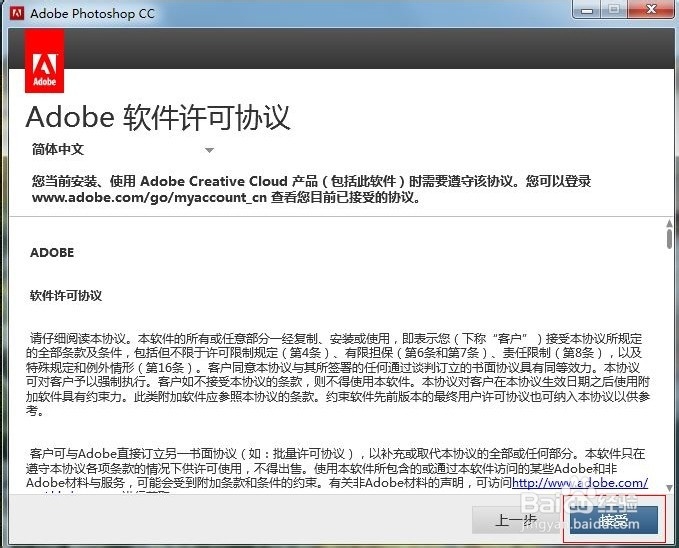Click the license scrollbar thumb
Viewport: 679px width, 548px height.
669,239
